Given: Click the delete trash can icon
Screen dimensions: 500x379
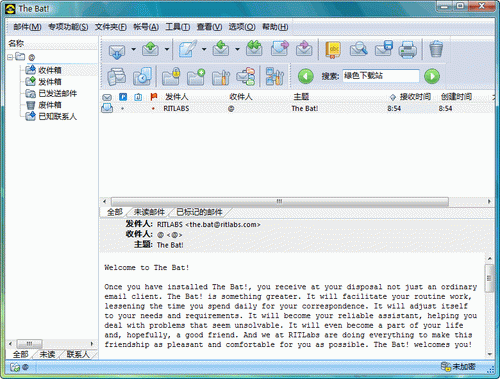Looking at the screenshot, I should [x=436, y=49].
